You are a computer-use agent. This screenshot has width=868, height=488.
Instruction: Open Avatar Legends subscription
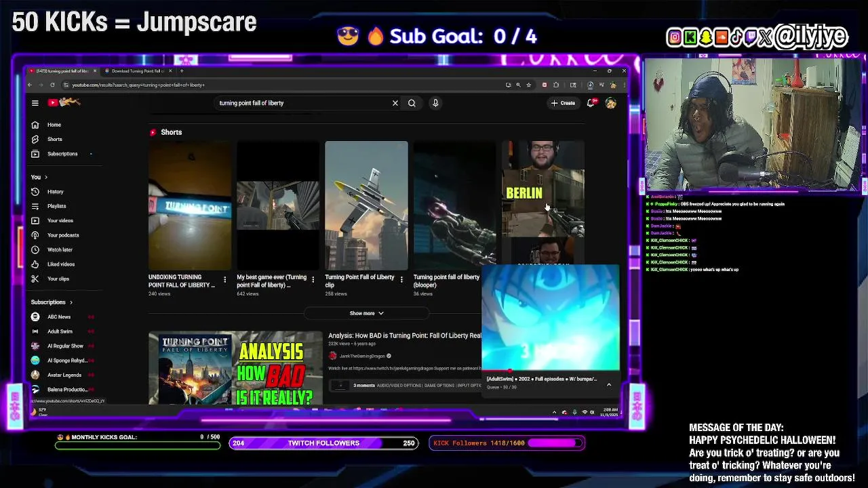click(x=62, y=375)
